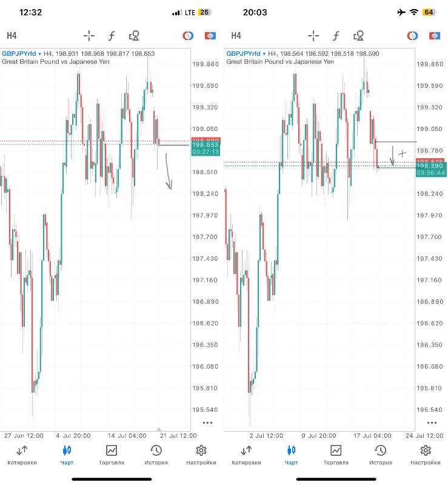Activate the crosshair tool on right chart
The height and width of the screenshot is (485, 448).
pos(313,36)
